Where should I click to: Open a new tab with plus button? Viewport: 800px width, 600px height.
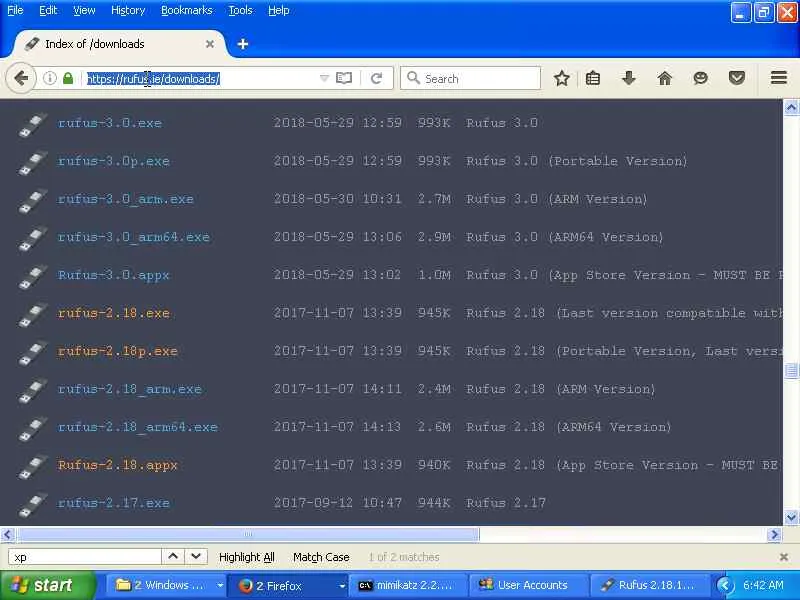click(243, 44)
